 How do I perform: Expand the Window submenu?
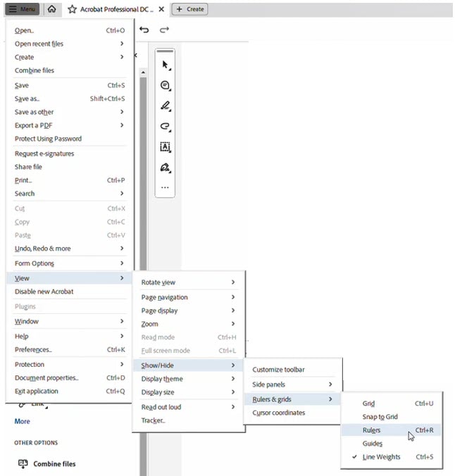70,321
